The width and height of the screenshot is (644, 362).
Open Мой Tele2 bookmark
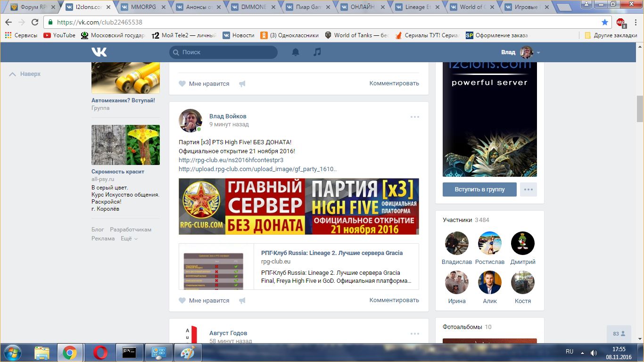184,35
